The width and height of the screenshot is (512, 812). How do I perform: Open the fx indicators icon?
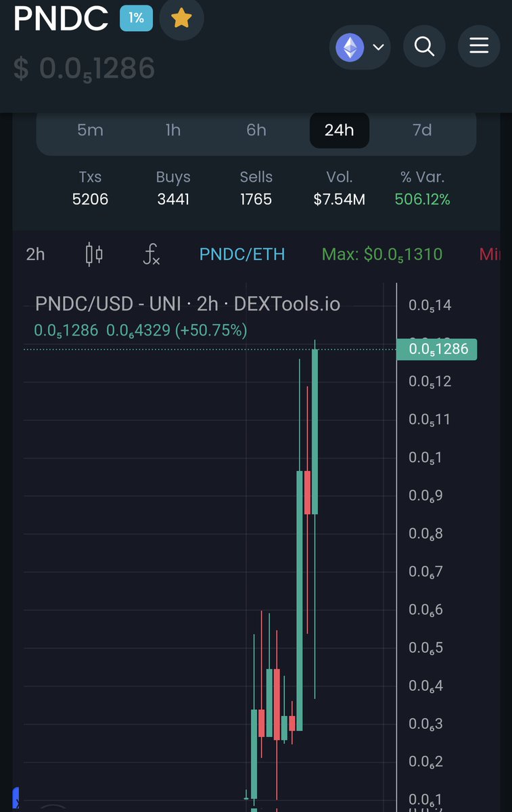[152, 255]
